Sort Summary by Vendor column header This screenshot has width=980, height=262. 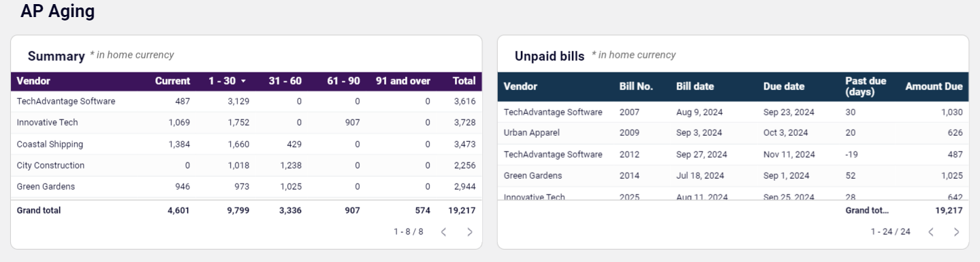coord(33,81)
